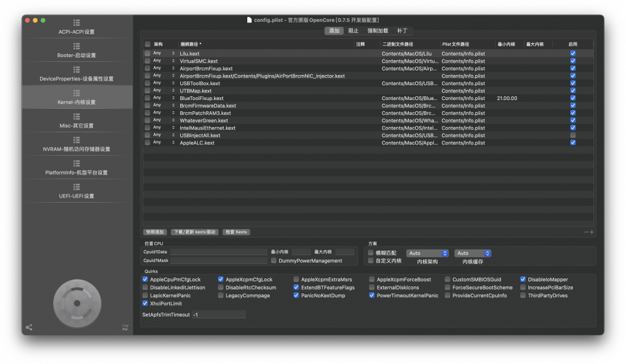Change architecture stepper for WhateverGreen.kext
Viewport: 626px width, 364px height.
click(173, 121)
